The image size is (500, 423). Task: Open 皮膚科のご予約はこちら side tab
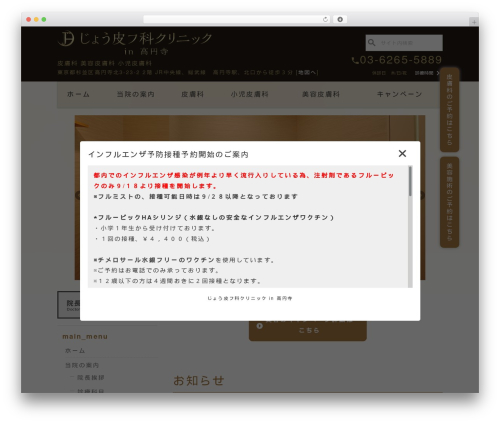449,110
